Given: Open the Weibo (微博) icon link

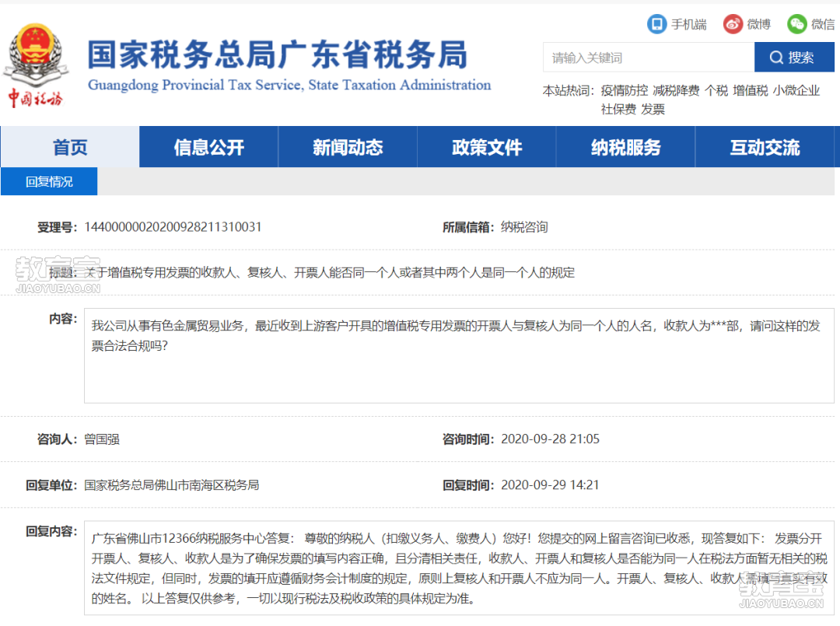Looking at the screenshot, I should tap(733, 24).
